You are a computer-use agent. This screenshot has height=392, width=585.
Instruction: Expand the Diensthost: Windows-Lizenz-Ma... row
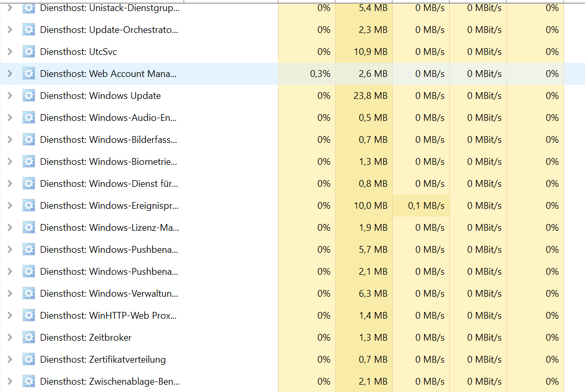point(10,228)
